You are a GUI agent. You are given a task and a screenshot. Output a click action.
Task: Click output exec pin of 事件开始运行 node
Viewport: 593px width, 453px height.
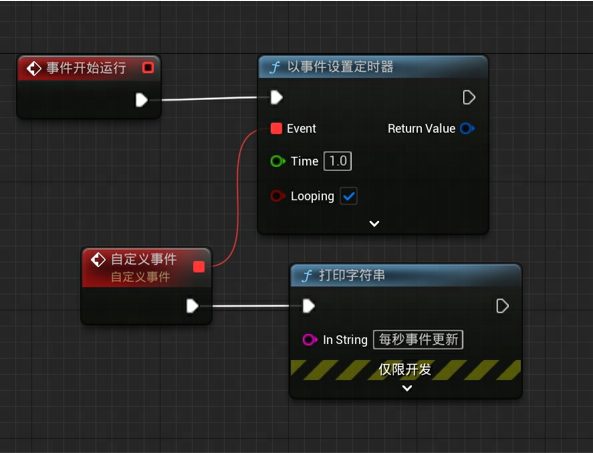141,100
